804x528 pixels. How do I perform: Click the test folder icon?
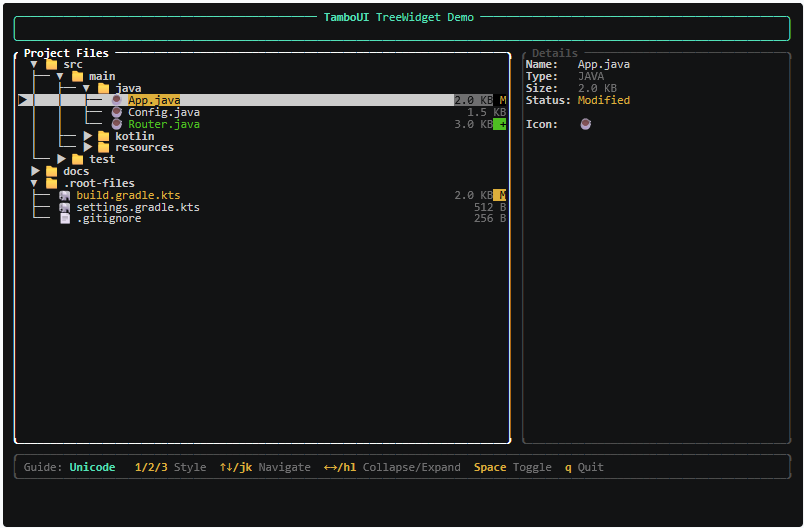tap(77, 159)
